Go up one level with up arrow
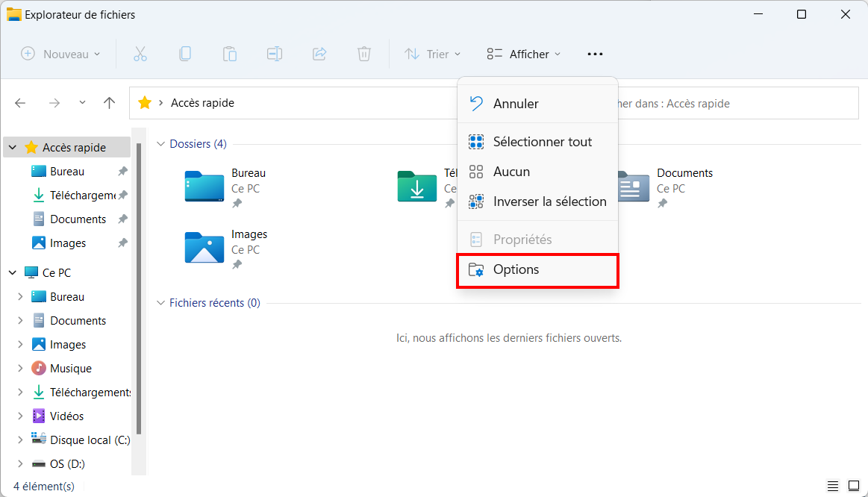868x497 pixels. coord(110,103)
